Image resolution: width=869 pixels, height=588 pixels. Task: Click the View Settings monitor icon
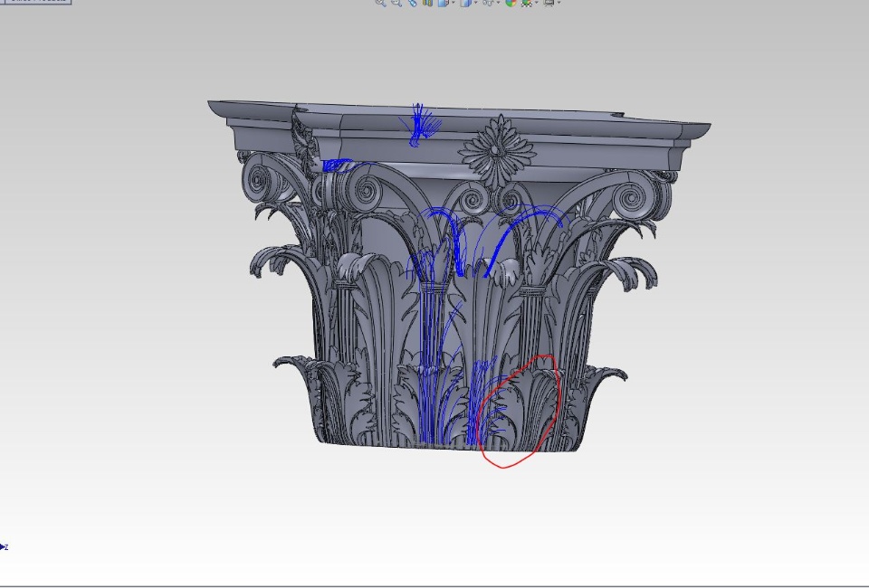[x=549, y=3]
